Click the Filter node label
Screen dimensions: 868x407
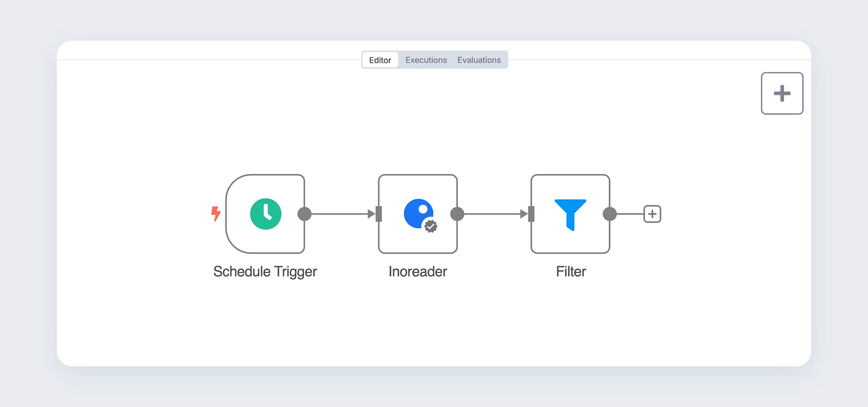570,272
